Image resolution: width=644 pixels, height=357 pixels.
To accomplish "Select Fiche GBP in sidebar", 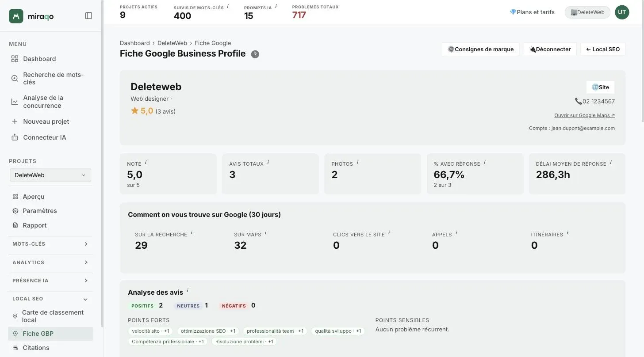I will click(50, 334).
